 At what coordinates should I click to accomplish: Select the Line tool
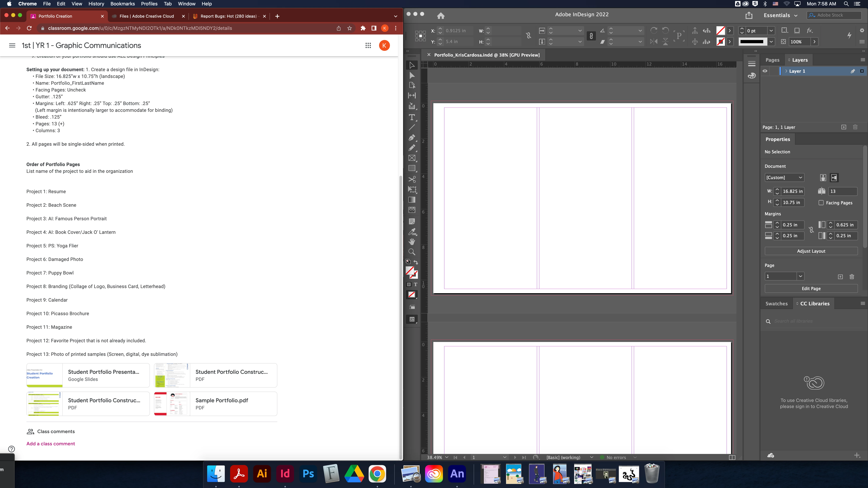point(412,127)
